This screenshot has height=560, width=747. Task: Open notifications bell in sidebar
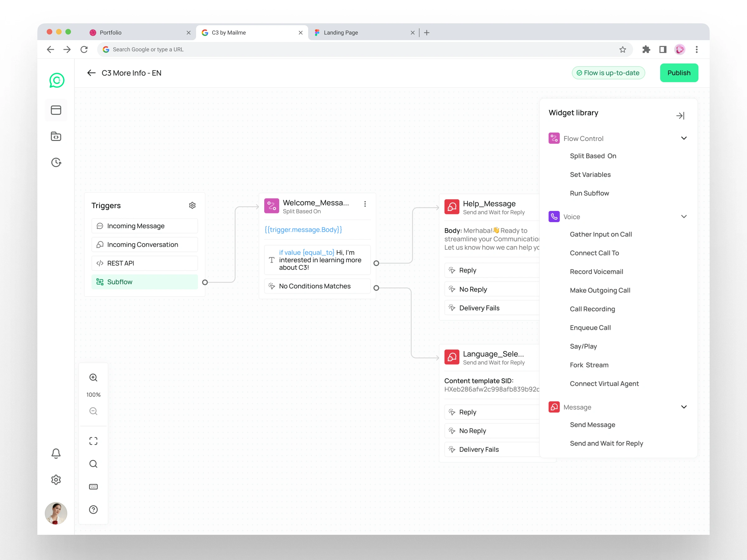click(56, 454)
